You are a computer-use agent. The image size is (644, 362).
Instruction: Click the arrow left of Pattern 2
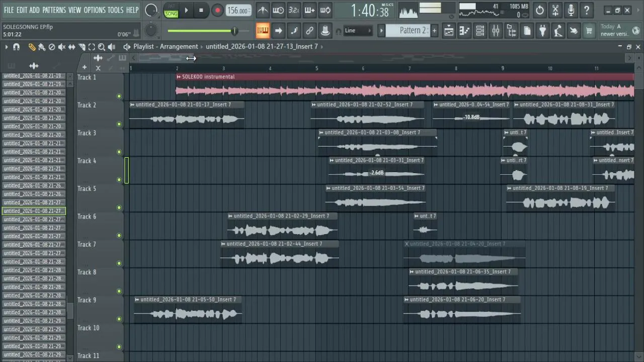click(381, 31)
